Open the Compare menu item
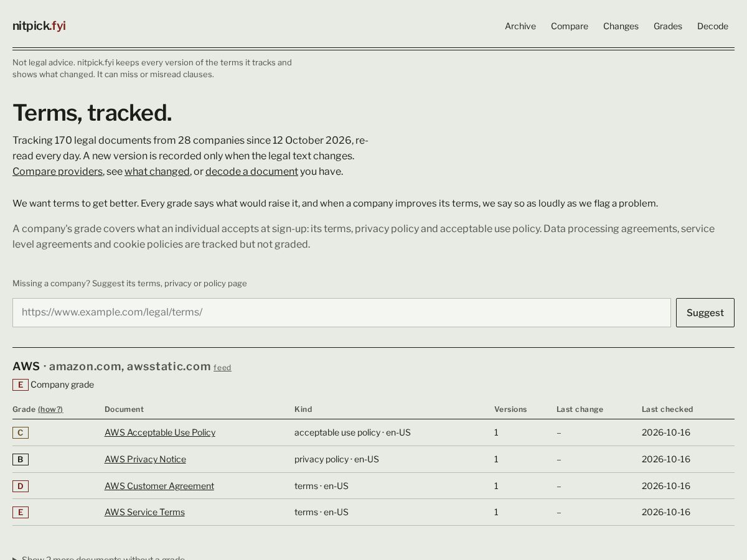The width and height of the screenshot is (747, 560). pyautogui.click(x=570, y=26)
